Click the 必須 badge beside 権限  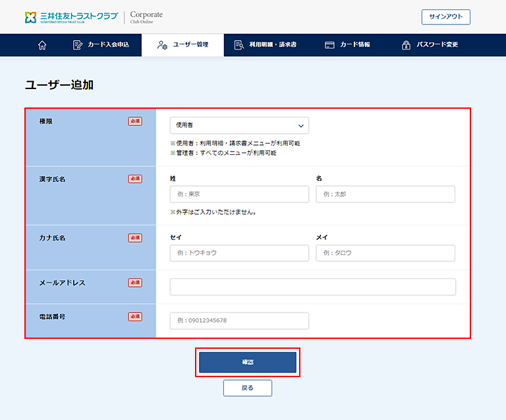135,121
